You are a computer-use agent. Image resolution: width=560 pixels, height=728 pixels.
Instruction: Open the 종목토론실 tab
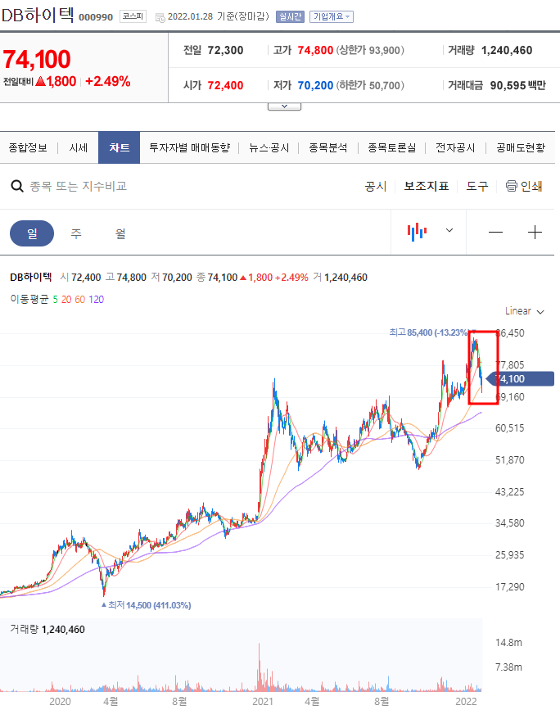tap(392, 147)
